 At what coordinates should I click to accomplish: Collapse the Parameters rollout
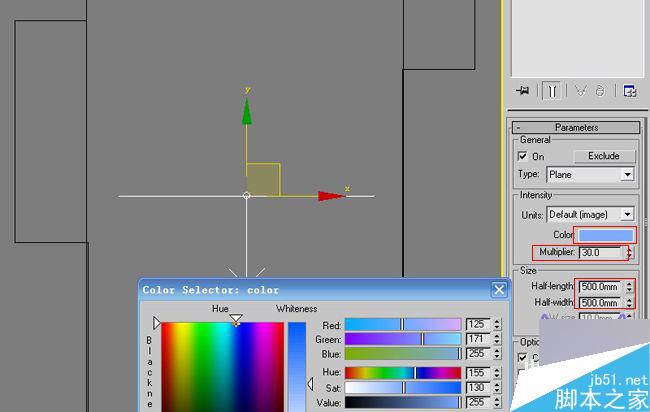(518, 128)
